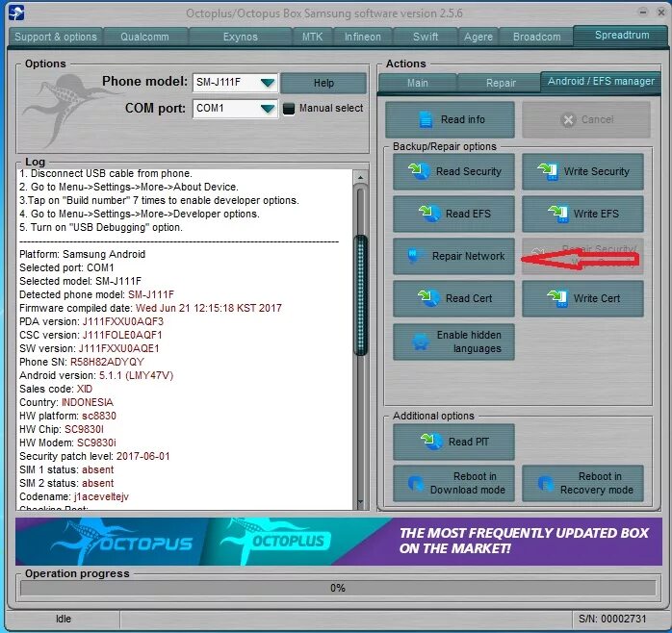The height and width of the screenshot is (633, 672).
Task: Open the Repair actions tab
Action: tap(501, 83)
